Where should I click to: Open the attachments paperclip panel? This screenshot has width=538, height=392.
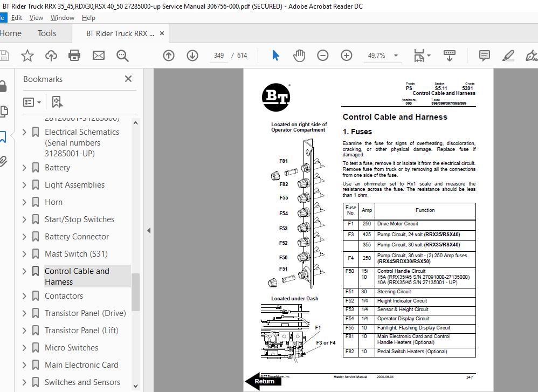3,161
